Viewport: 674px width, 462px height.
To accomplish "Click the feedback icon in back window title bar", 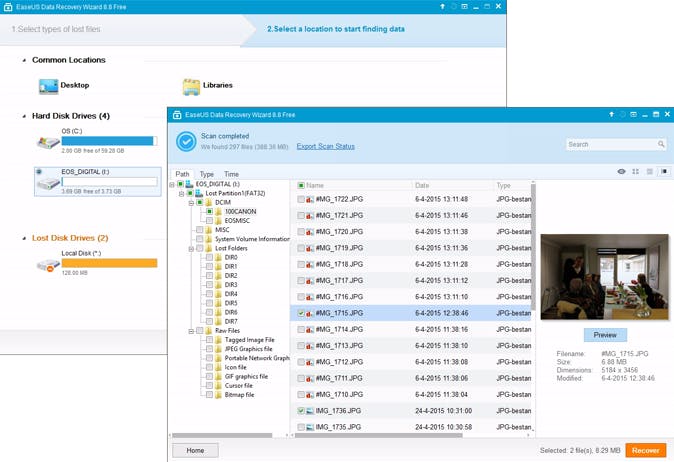I will click(x=465, y=6).
